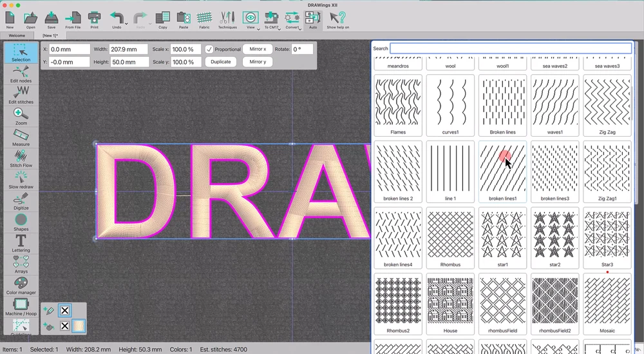Expand the To CM17 dropdown arrow

coord(279,29)
